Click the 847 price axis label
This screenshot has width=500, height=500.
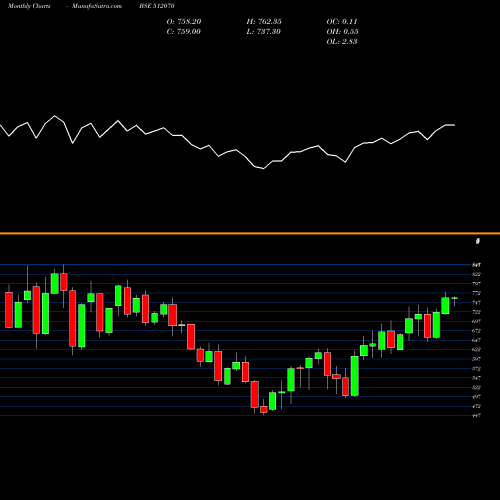(x=476, y=265)
